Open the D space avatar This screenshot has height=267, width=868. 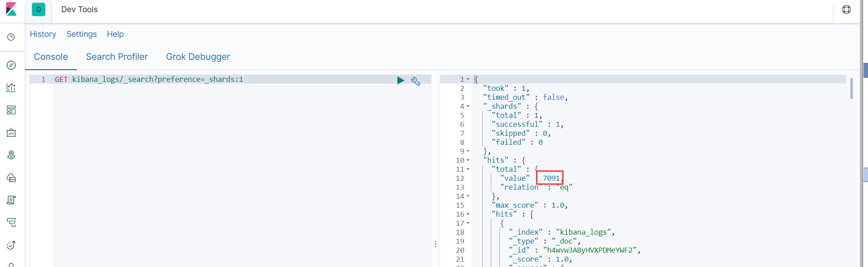tap(39, 9)
